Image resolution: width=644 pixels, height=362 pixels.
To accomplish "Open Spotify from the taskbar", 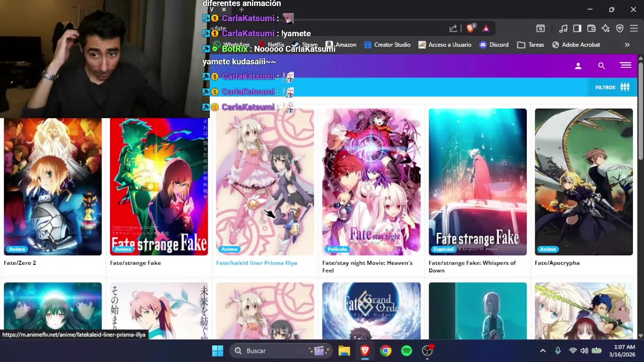I will coord(407,350).
